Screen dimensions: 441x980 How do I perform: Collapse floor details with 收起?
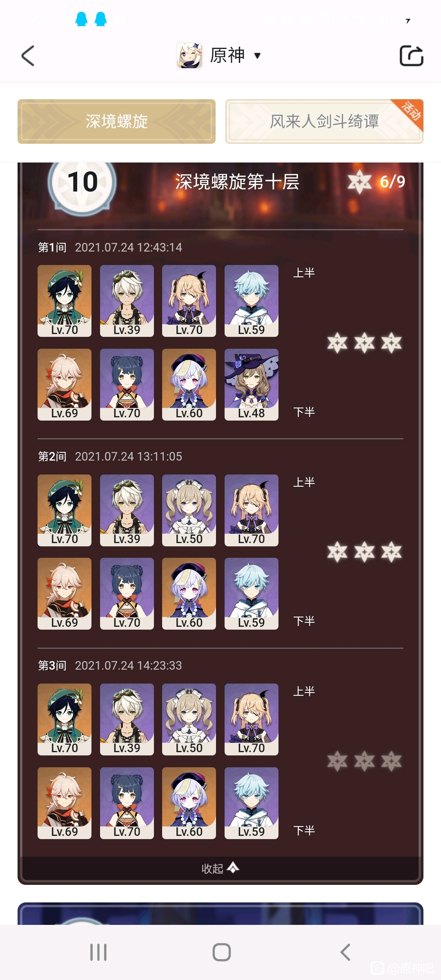(220, 868)
